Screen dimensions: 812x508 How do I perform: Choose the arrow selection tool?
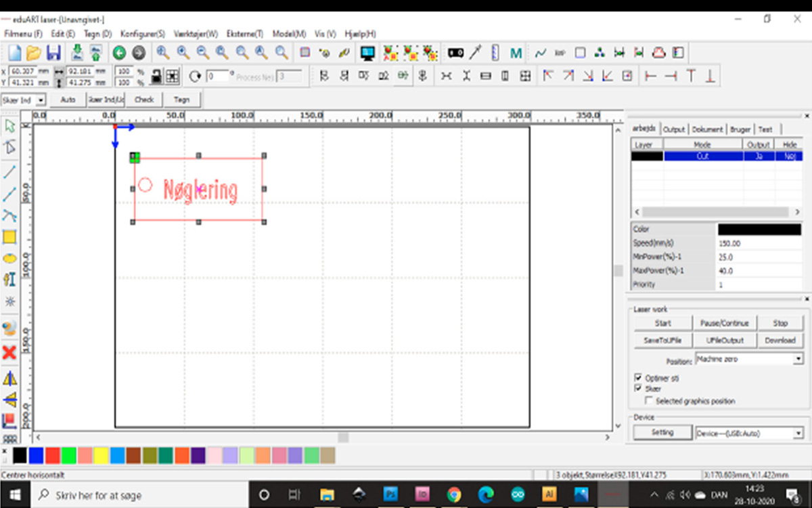[x=9, y=125]
